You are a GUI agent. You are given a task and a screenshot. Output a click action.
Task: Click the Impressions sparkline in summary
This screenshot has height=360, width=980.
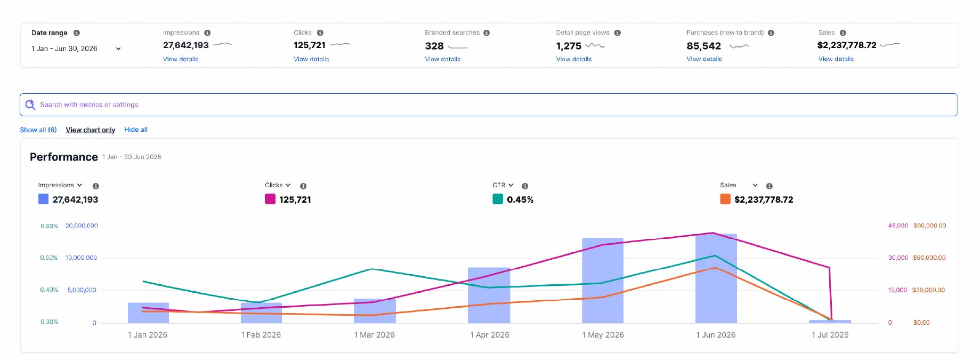pyautogui.click(x=223, y=44)
